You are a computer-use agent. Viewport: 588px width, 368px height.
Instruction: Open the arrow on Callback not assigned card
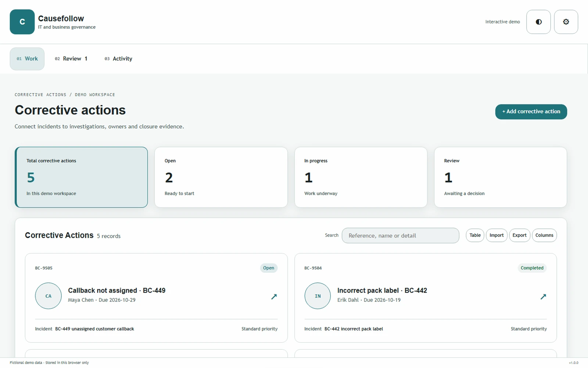[x=274, y=296]
